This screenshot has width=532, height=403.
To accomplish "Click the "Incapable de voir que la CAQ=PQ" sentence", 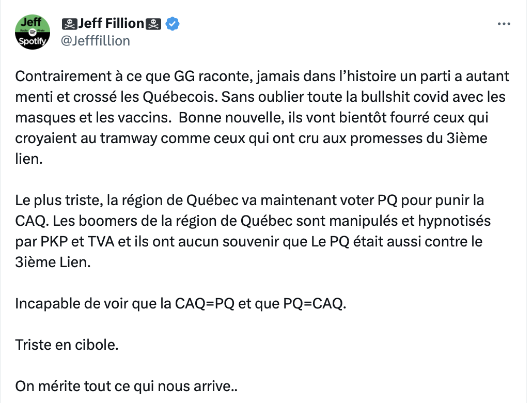I will pos(180,303).
